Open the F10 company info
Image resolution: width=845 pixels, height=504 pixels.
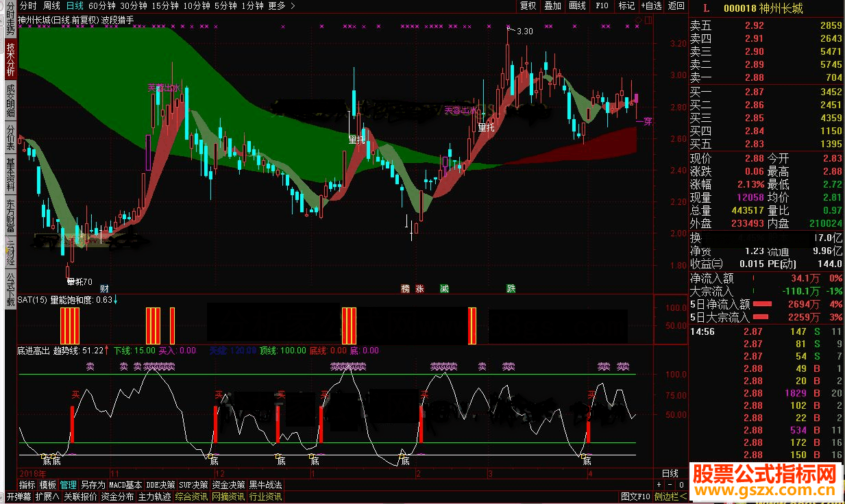pos(602,5)
